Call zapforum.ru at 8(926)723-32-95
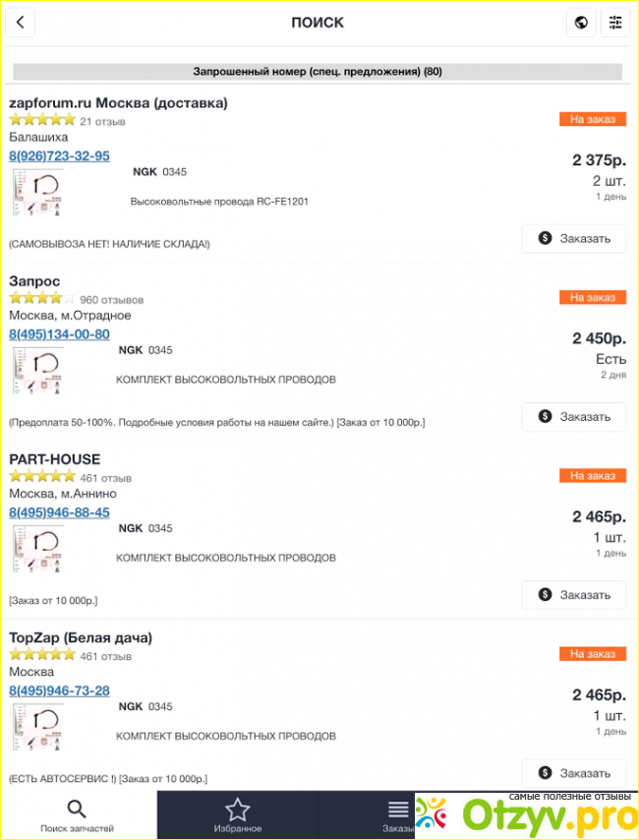Screen dimensions: 639x840 59,156
